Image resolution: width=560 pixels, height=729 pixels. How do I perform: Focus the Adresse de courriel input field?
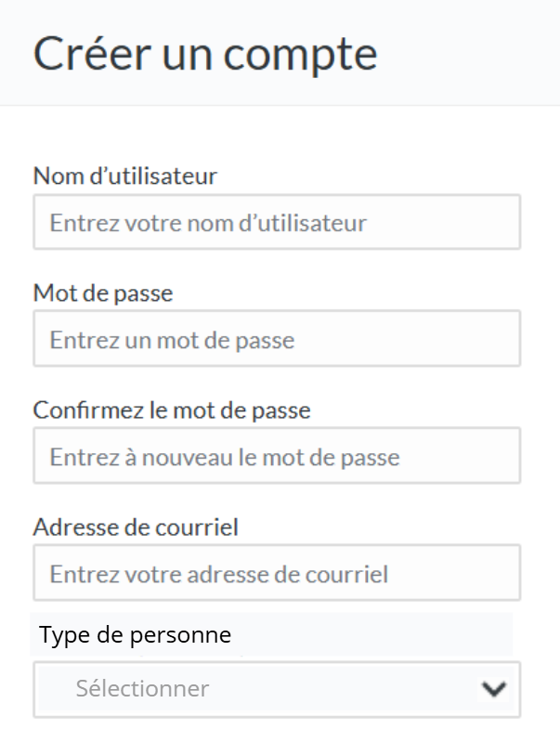click(x=277, y=574)
